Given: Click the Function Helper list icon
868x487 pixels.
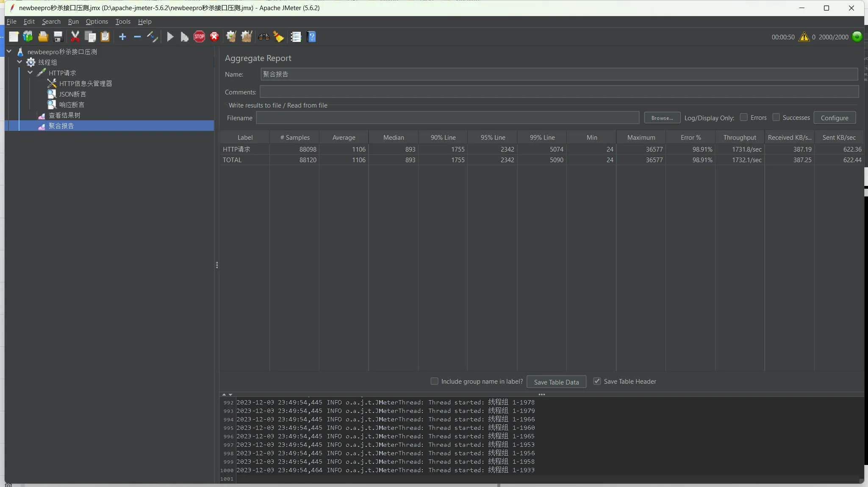Looking at the screenshot, I should tap(296, 37).
